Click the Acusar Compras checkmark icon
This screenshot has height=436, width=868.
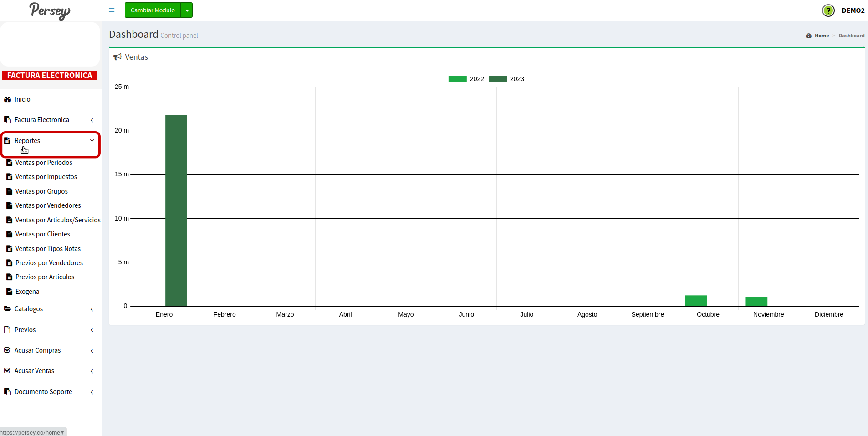coord(7,350)
